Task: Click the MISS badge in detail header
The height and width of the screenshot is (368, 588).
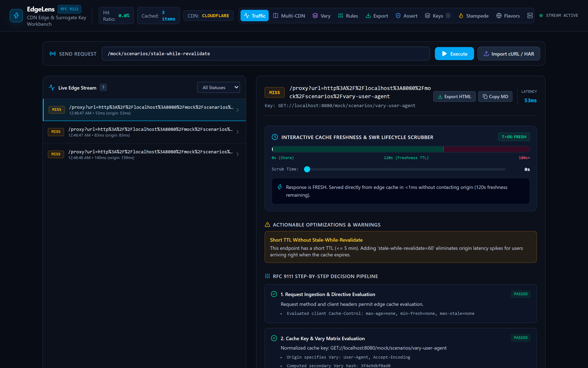Action: [x=274, y=92]
